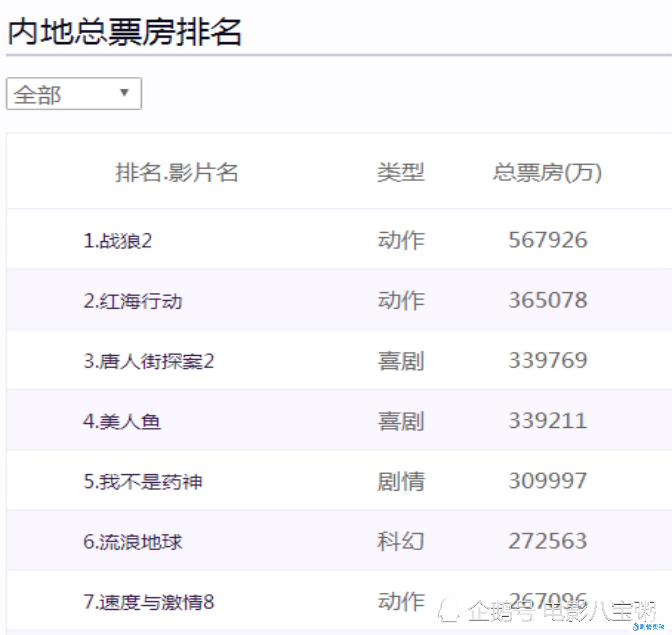This screenshot has width=672, height=635.
Task: Sort by 总票房(万) column header
Action: [547, 172]
